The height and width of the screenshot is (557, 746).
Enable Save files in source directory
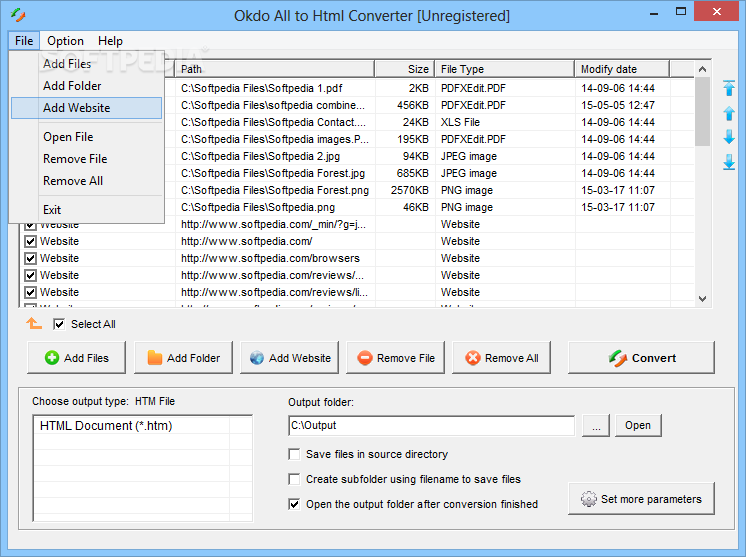point(294,454)
